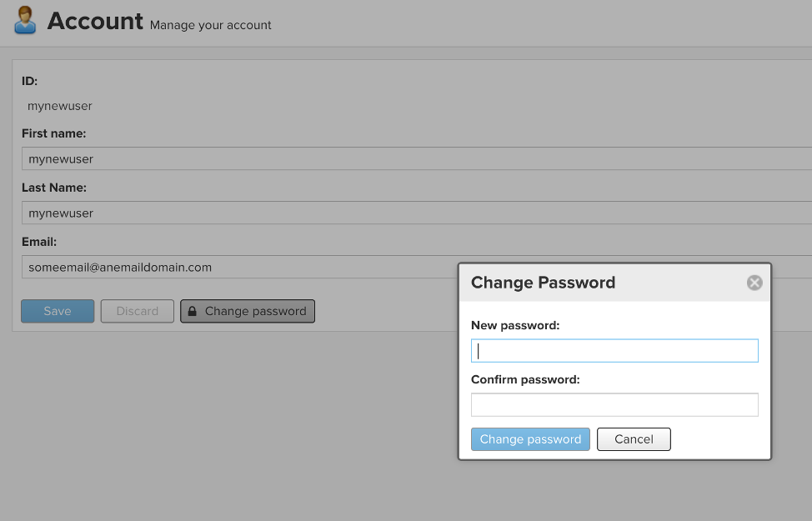Click the lock icon beside Change password
Viewport: 812px width, 521px height.
tap(193, 312)
